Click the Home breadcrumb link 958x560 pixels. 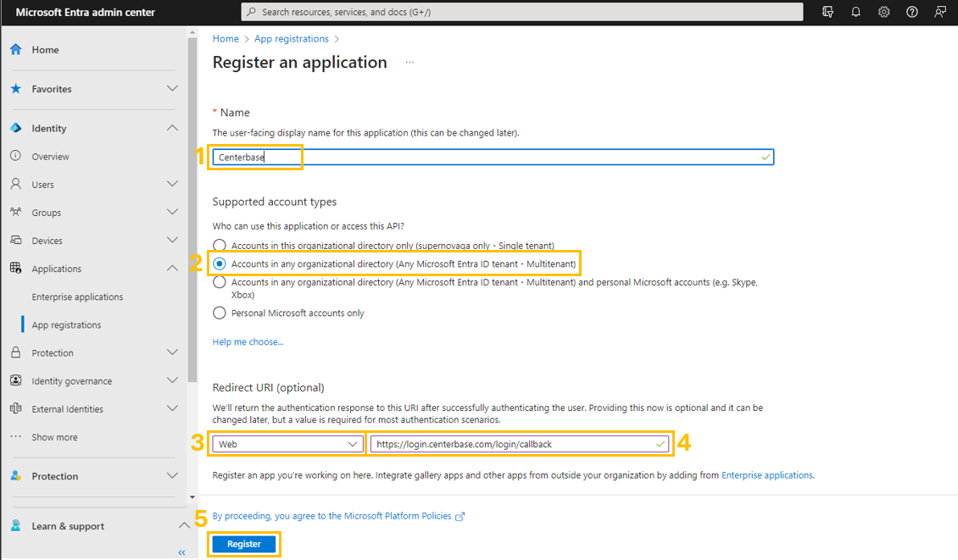(x=226, y=38)
